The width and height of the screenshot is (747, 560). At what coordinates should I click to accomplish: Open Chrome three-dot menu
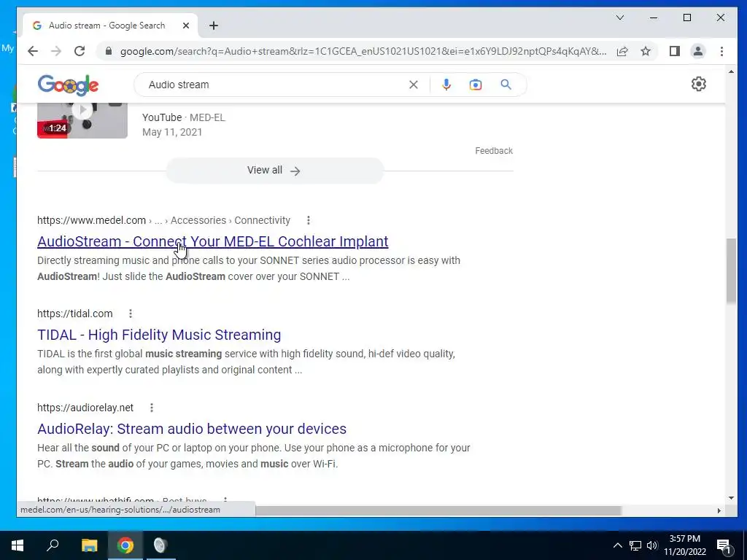point(721,51)
